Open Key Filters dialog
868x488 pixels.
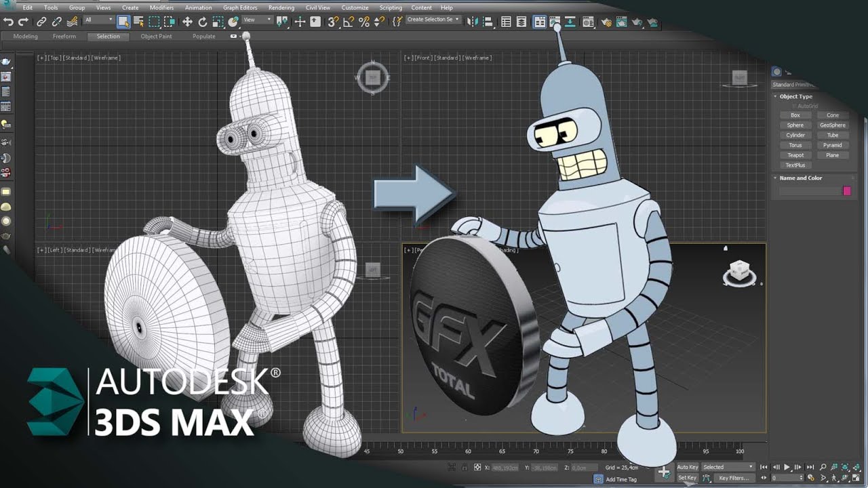coord(734,478)
